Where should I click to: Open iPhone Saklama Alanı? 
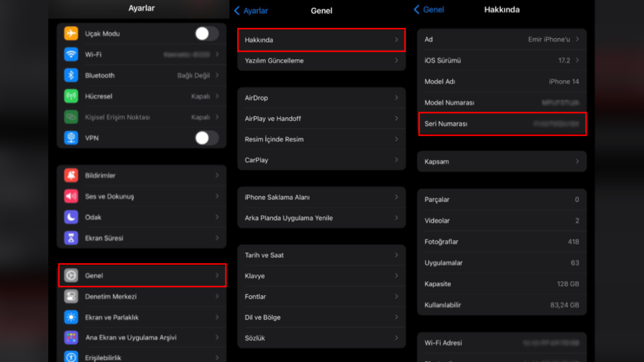(x=321, y=197)
